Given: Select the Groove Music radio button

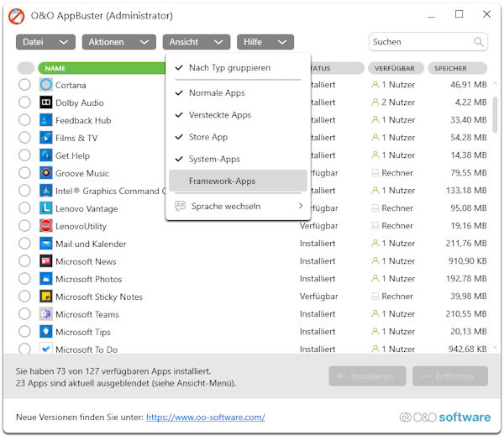Looking at the screenshot, I should click(x=24, y=173).
